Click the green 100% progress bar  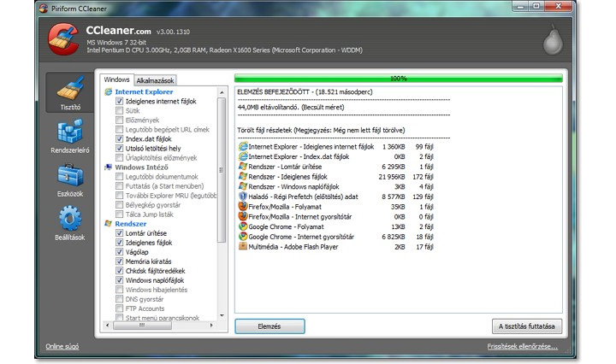pyautogui.click(x=398, y=78)
